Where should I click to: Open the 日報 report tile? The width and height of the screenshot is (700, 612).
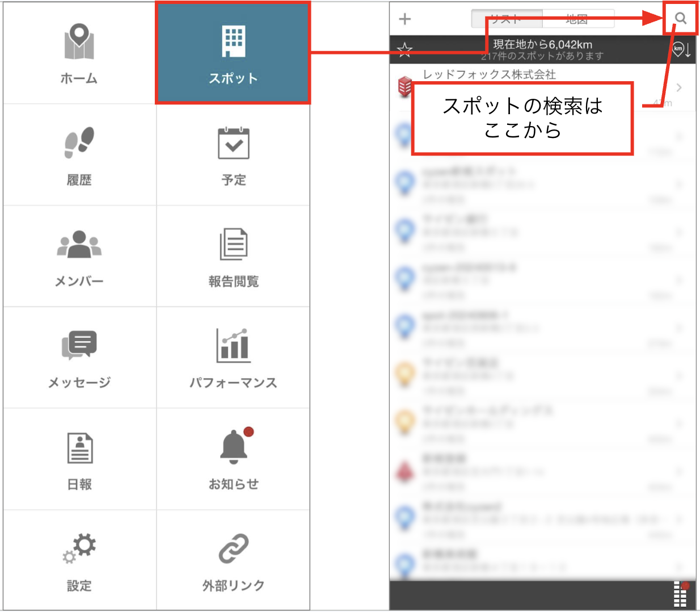coord(79,459)
